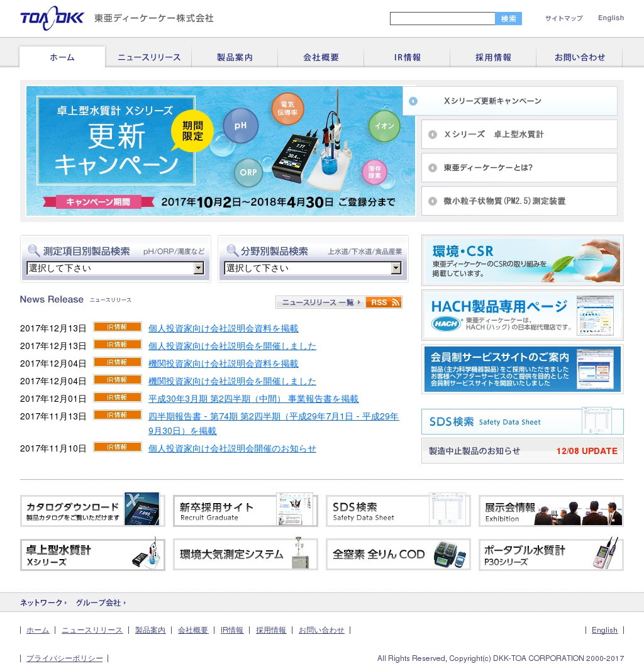Open the 更新キャンペーン main banner
The width and height of the screenshot is (644, 671).
click(x=220, y=151)
